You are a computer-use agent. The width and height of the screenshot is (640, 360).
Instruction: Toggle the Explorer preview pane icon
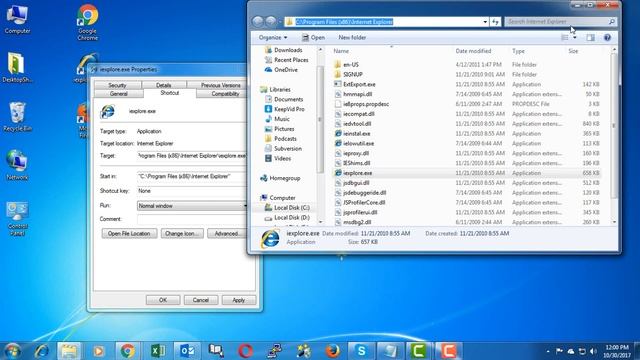tap(590, 38)
